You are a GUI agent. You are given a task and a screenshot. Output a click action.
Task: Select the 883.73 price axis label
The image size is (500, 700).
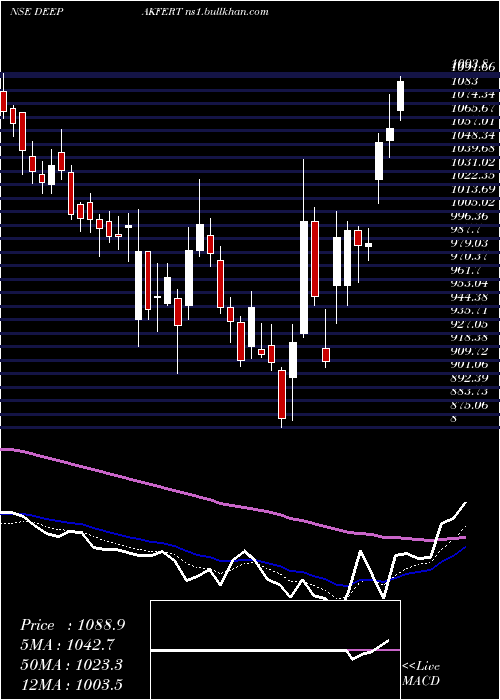(470, 392)
